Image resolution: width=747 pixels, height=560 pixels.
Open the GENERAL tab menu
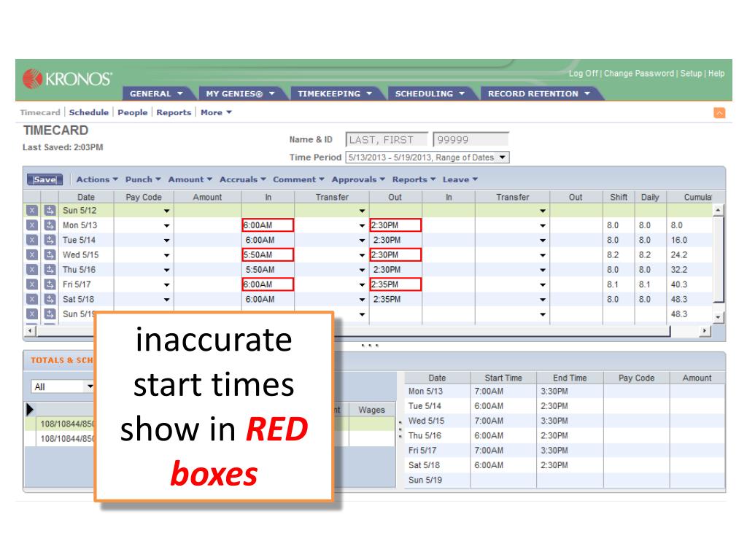click(156, 94)
